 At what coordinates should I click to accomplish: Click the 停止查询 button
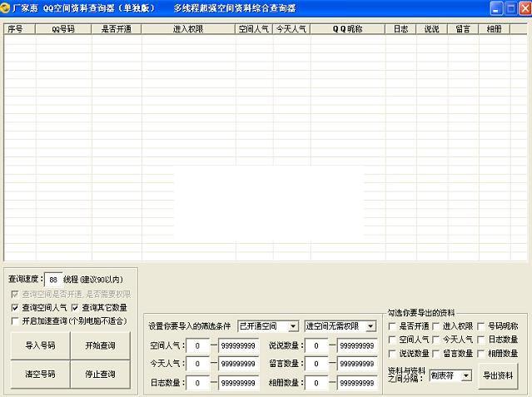click(100, 375)
